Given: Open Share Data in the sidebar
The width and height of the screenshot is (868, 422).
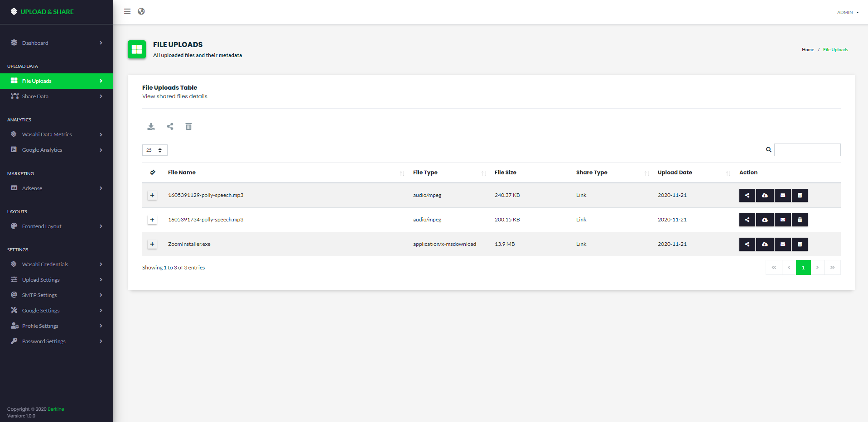Looking at the screenshot, I should [x=35, y=96].
